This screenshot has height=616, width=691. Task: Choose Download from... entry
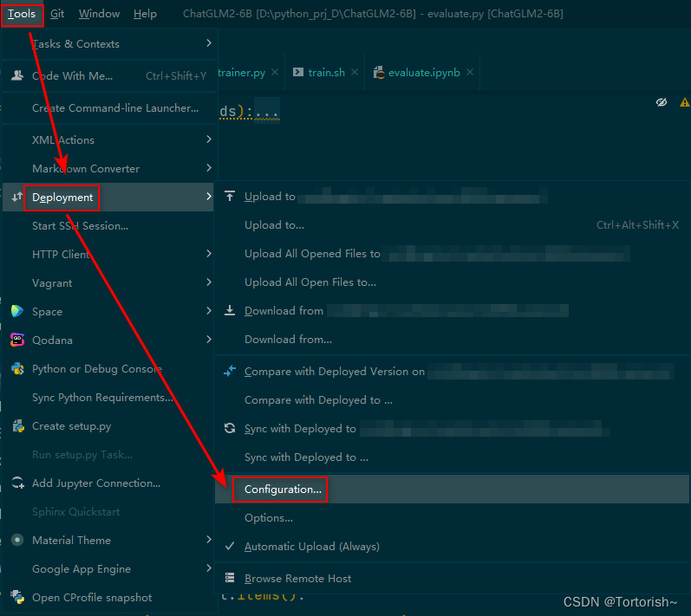coord(453,340)
